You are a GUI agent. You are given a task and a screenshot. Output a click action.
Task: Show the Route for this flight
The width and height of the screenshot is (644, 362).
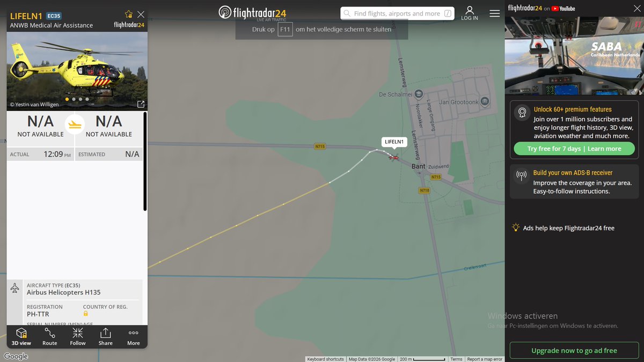50,337
